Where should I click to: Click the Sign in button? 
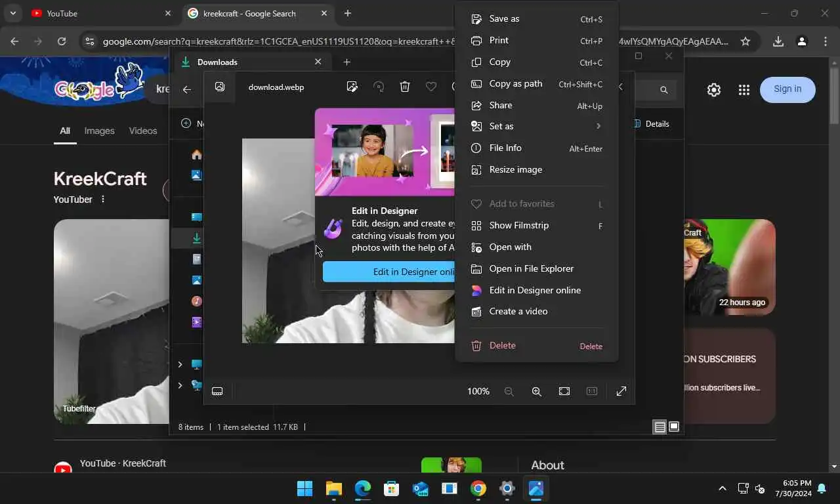tap(787, 89)
